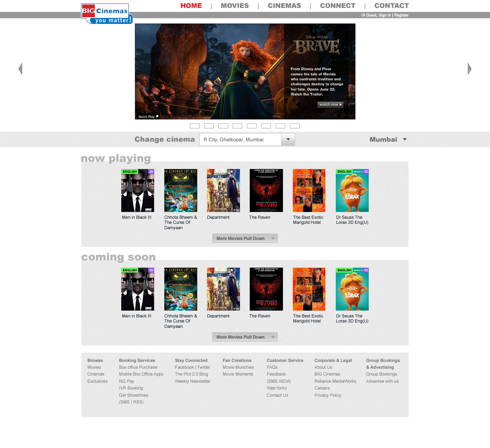
Task: Click watch now on Brave banner
Action: pyautogui.click(x=330, y=105)
